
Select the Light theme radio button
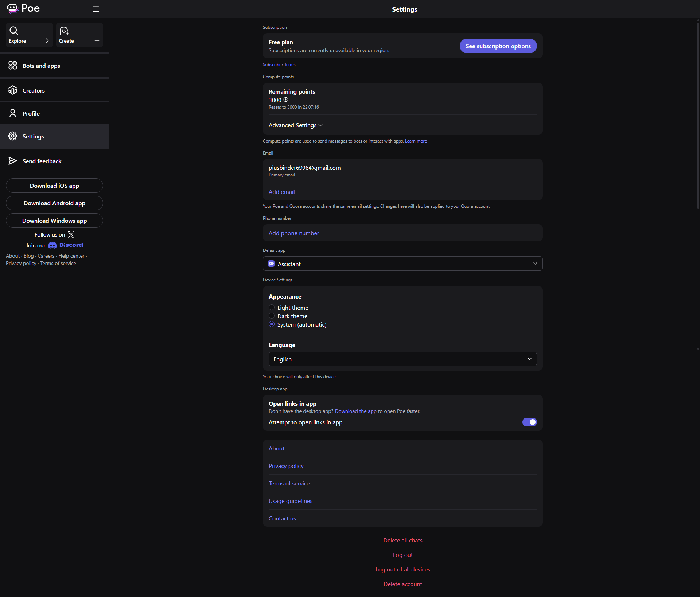(272, 308)
